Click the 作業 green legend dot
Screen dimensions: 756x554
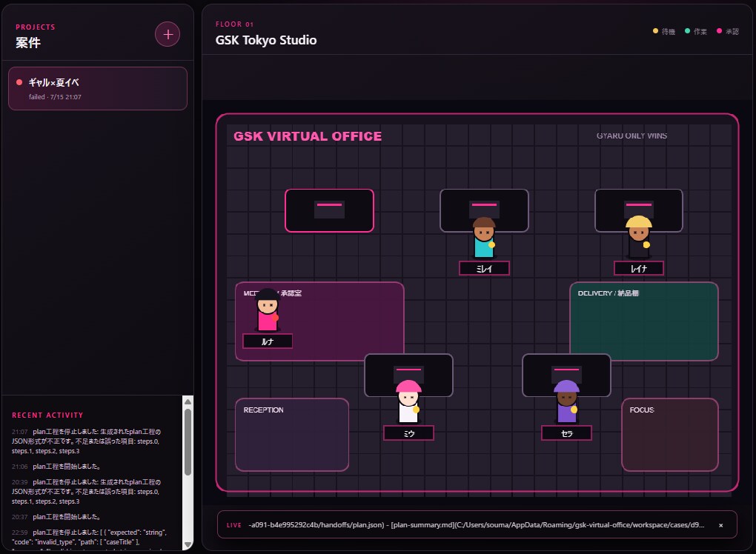(x=687, y=31)
